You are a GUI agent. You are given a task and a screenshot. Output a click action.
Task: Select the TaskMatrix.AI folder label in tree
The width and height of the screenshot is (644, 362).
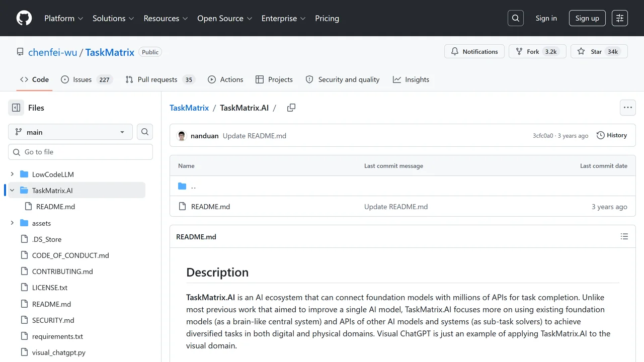coord(52,191)
